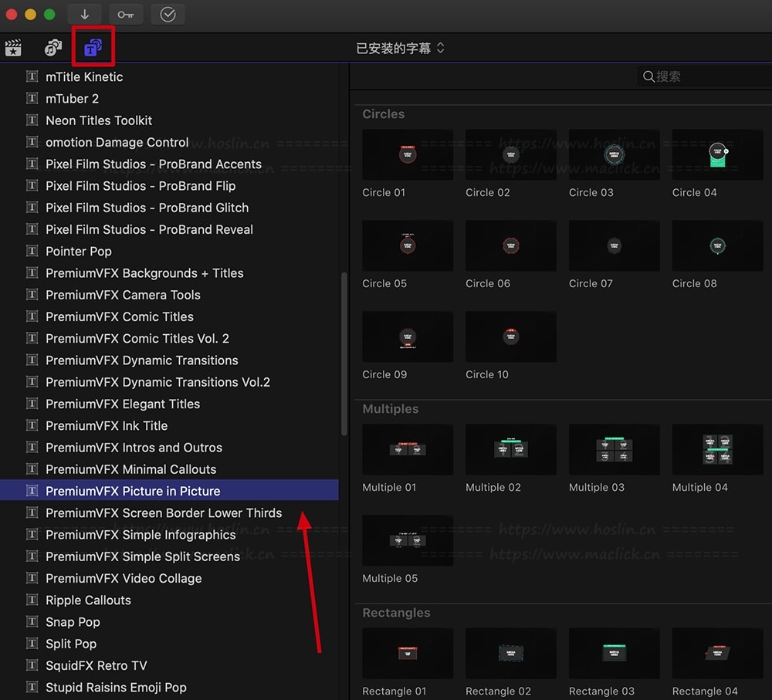Choose the Circle 07 title thumbnail
772x700 pixels.
pos(615,245)
